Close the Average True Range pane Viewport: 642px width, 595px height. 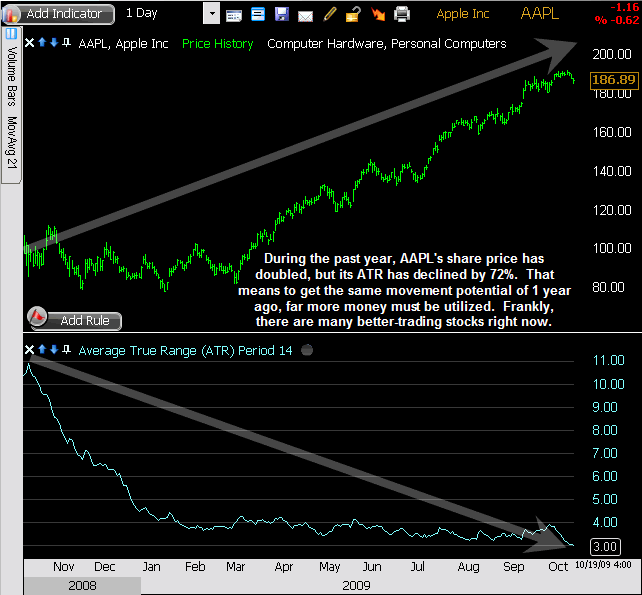(29, 350)
